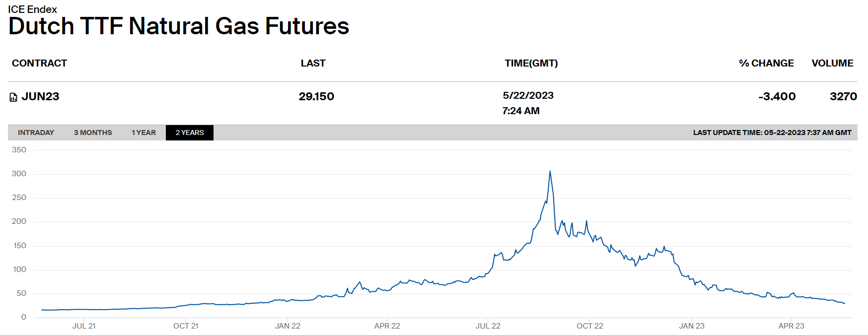Click the LAST UPDATE TIME text

click(x=772, y=133)
